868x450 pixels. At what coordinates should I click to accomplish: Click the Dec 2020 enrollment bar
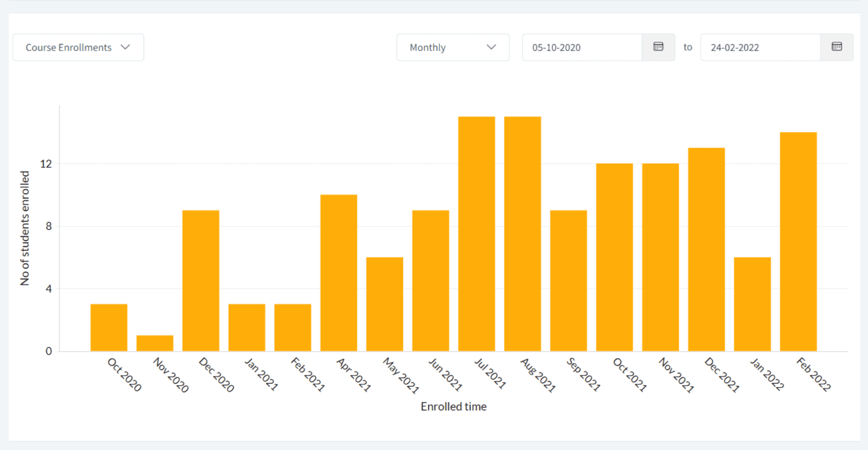pyautogui.click(x=201, y=281)
